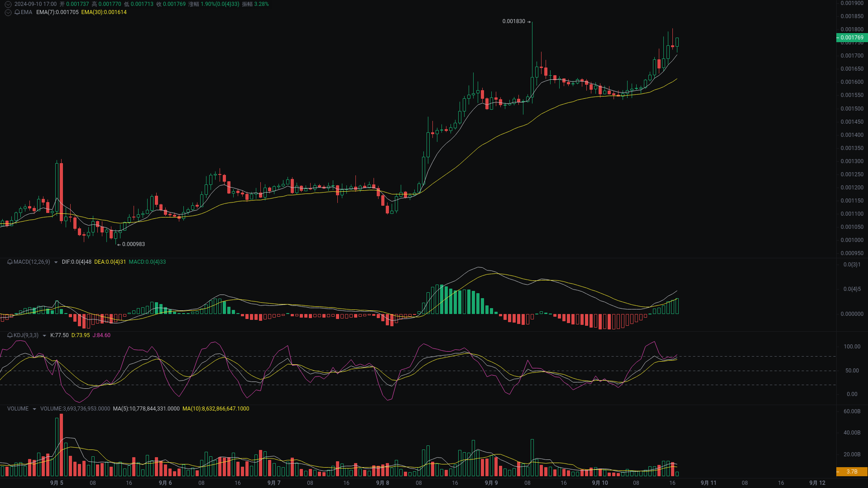This screenshot has height=488, width=868.
Task: Click the KDJ indicator name label
Action: point(26,335)
